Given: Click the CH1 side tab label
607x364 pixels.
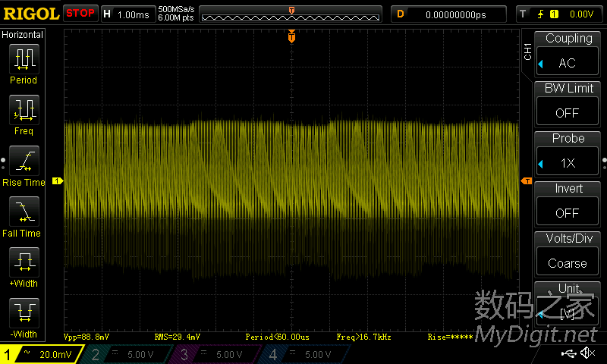Looking at the screenshot, I should pos(527,52).
